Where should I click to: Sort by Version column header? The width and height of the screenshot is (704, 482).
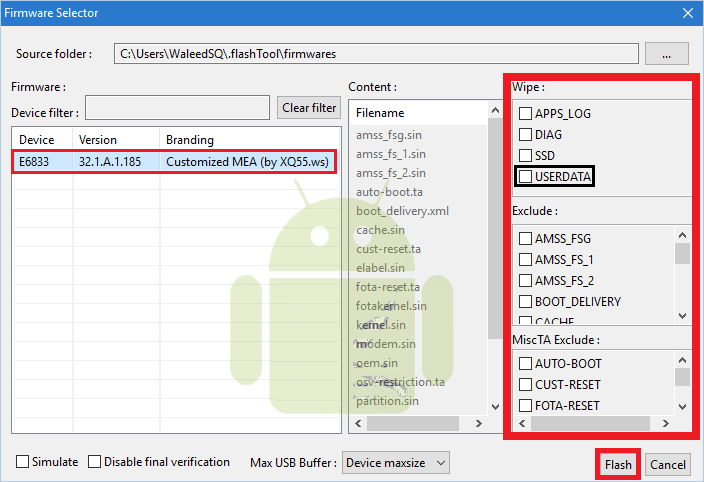(116, 140)
